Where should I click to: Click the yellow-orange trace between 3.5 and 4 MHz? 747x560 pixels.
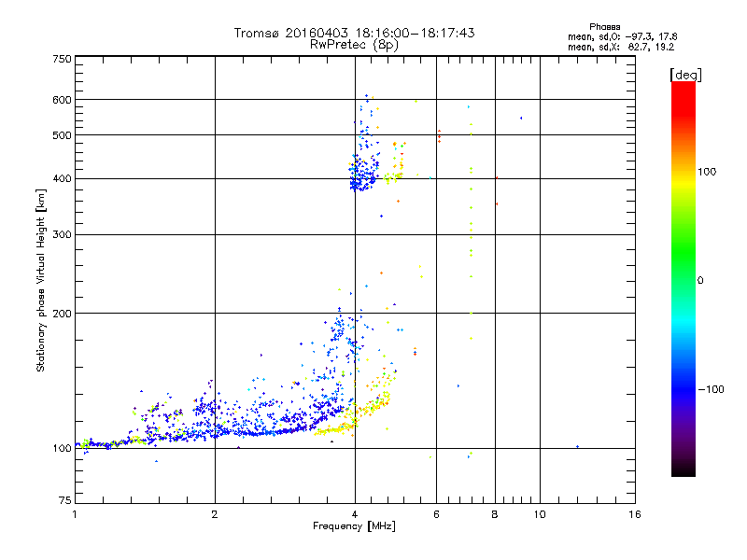click(x=333, y=430)
